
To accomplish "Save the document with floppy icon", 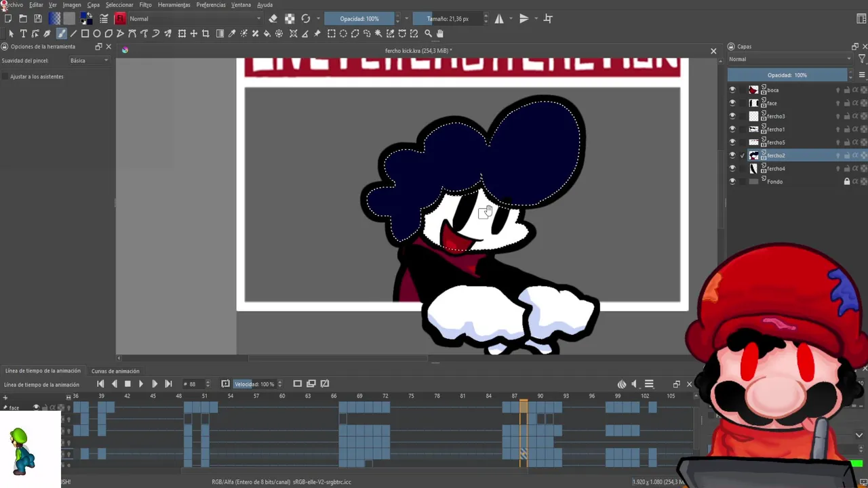I will point(37,18).
